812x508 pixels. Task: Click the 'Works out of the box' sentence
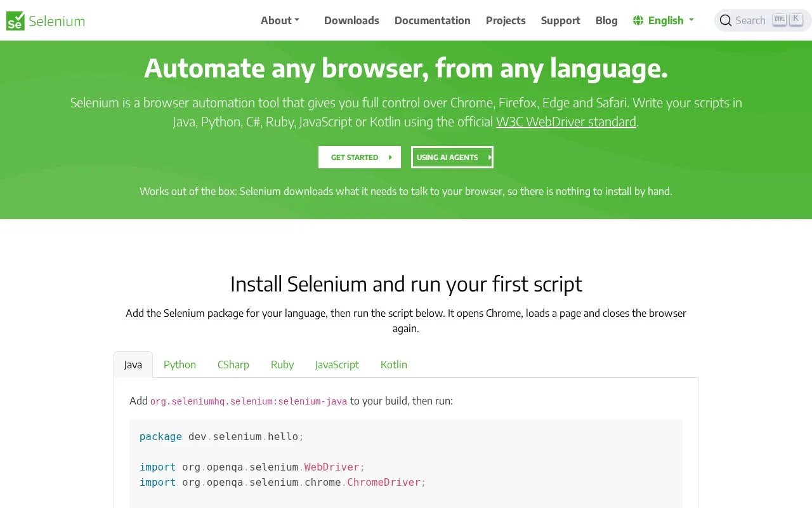406,191
